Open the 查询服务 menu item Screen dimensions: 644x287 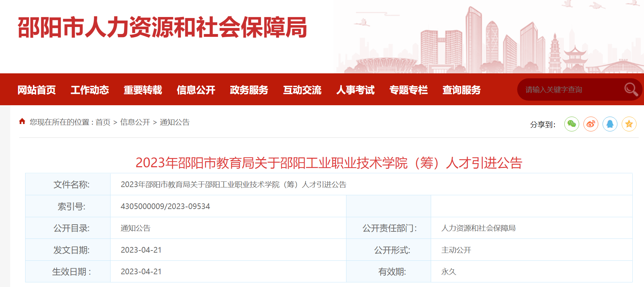point(462,90)
